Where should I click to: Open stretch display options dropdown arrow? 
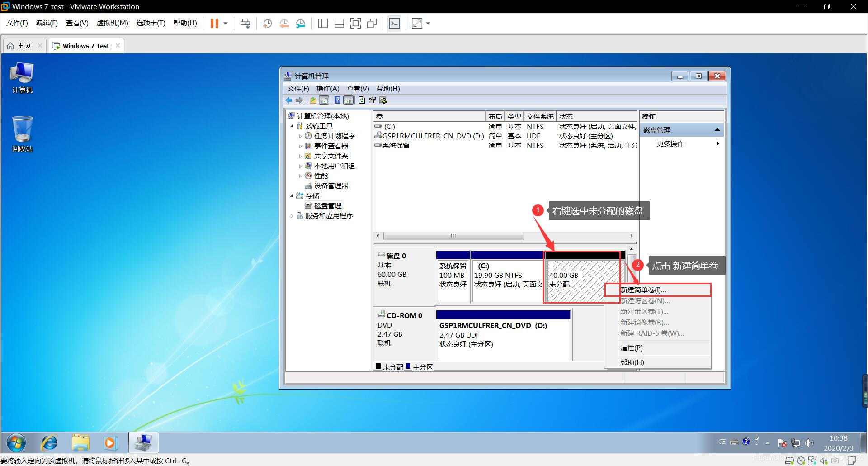(x=428, y=23)
